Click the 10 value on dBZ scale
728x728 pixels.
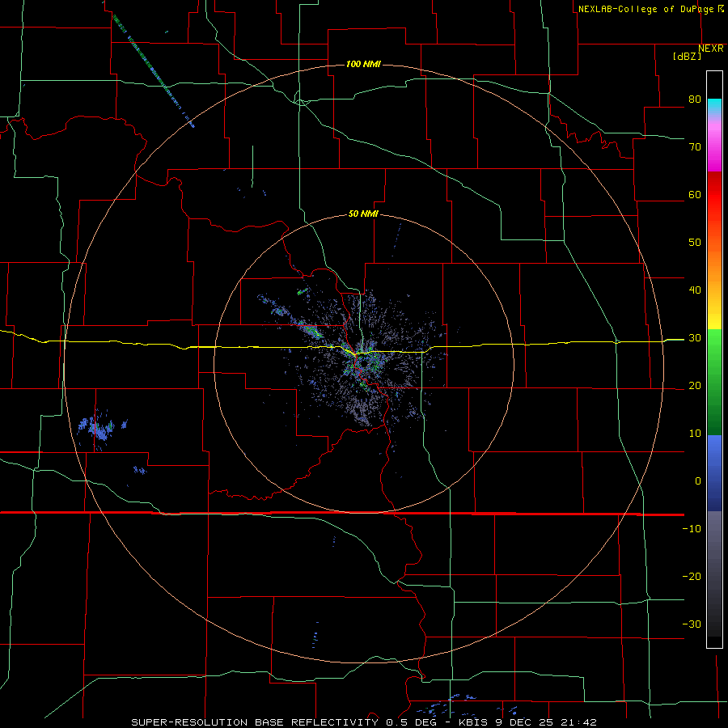tap(695, 434)
